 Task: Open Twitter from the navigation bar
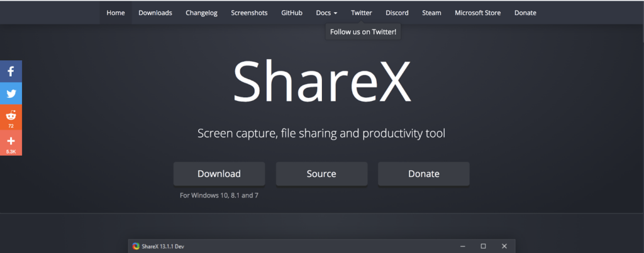362,13
